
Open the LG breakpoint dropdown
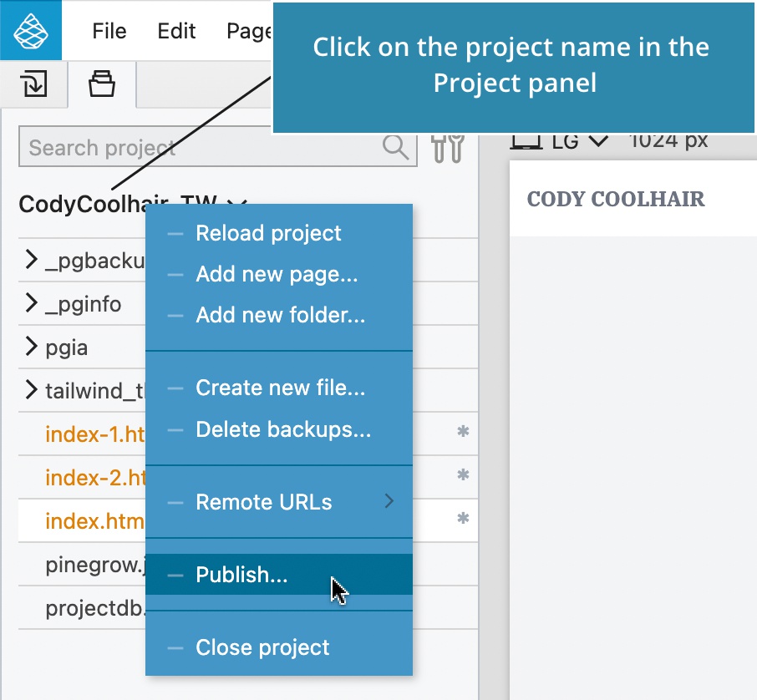coord(579,141)
